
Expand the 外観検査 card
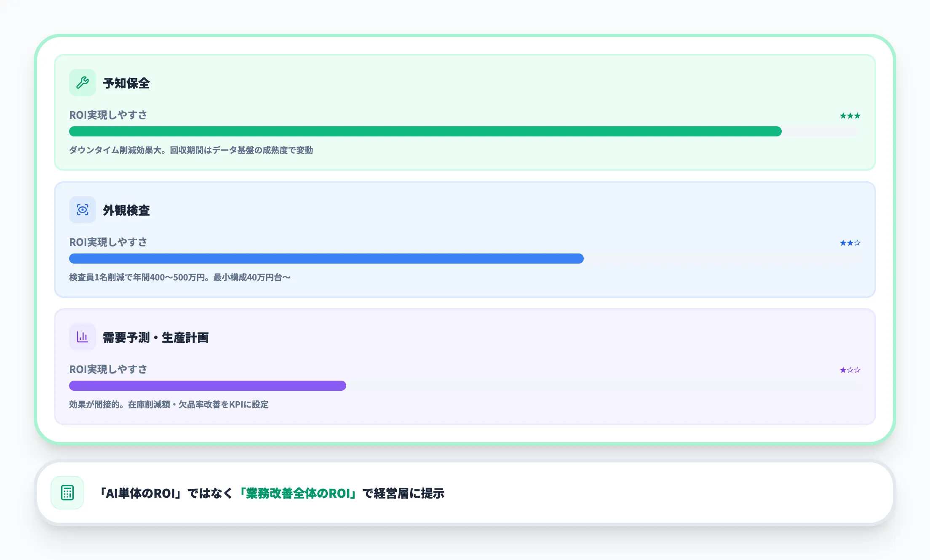click(463, 239)
